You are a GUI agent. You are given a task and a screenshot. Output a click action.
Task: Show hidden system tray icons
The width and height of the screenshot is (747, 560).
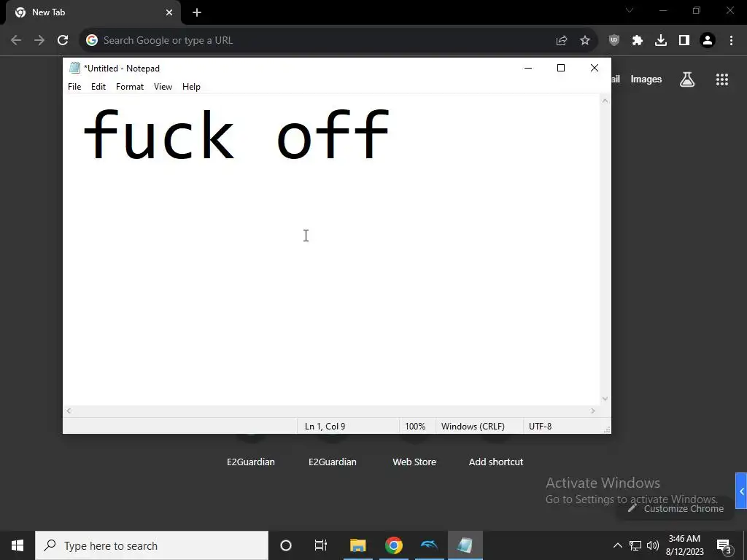(x=617, y=545)
